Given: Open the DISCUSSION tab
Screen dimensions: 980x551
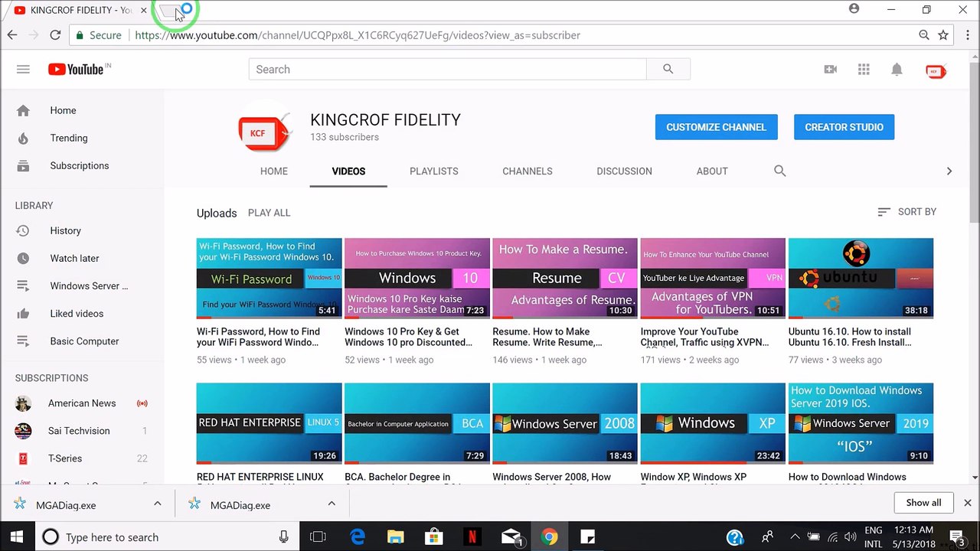Looking at the screenshot, I should [x=625, y=171].
